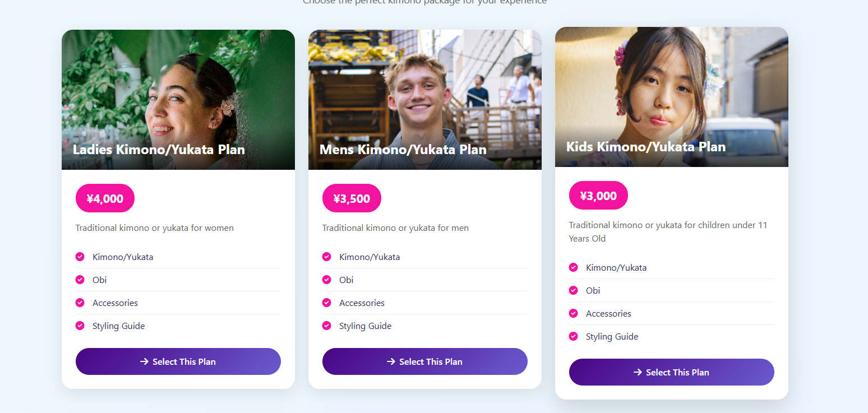Choose the Kids plan Select This Plan button

(672, 372)
